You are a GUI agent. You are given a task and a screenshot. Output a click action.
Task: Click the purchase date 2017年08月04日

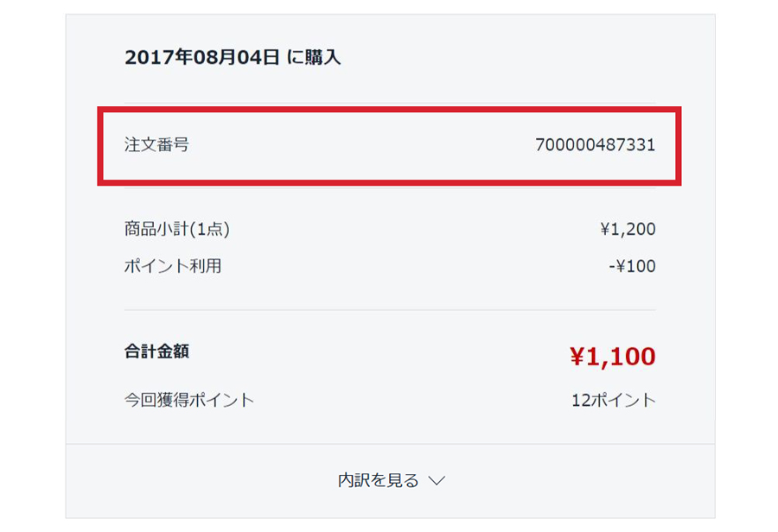point(202,58)
